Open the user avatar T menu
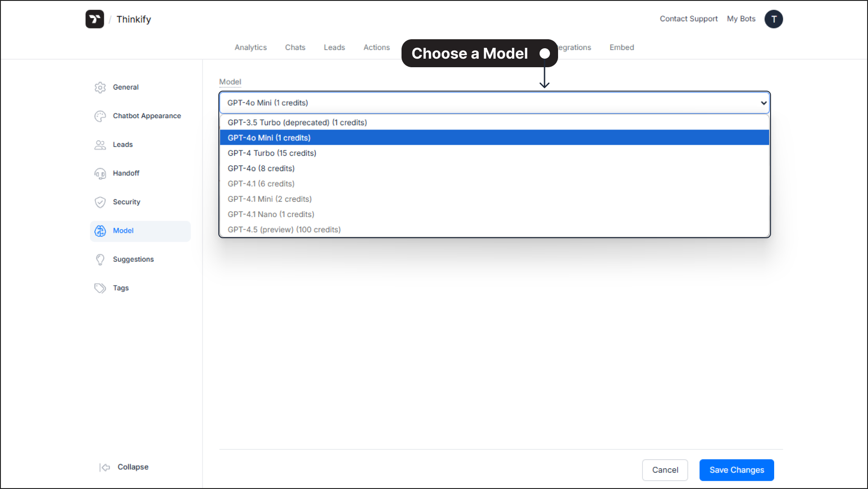868x489 pixels. coord(773,19)
